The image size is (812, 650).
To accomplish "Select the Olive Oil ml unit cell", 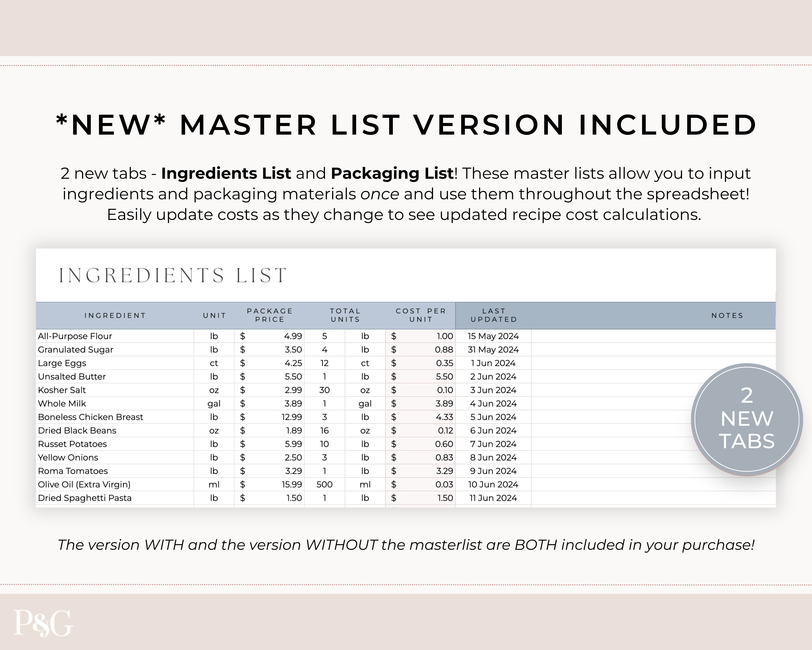I will pyautogui.click(x=214, y=485).
